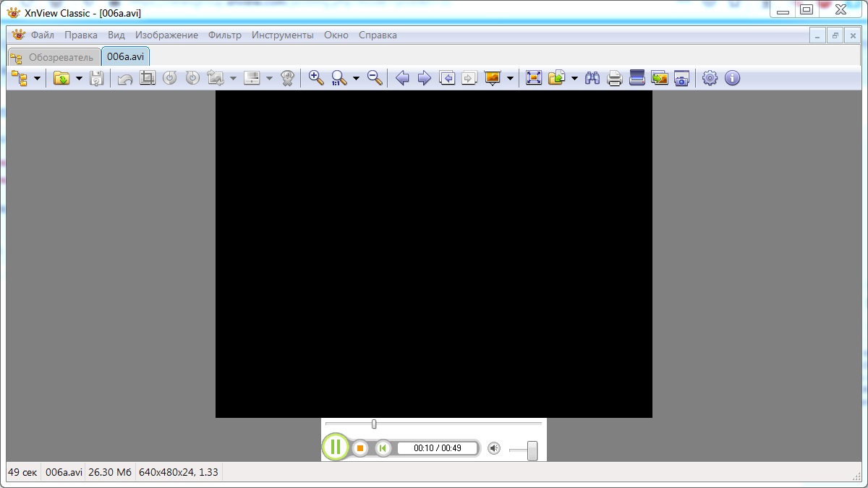The image size is (868, 488).
Task: Click the printer icon in toolbar
Action: click(x=615, y=78)
